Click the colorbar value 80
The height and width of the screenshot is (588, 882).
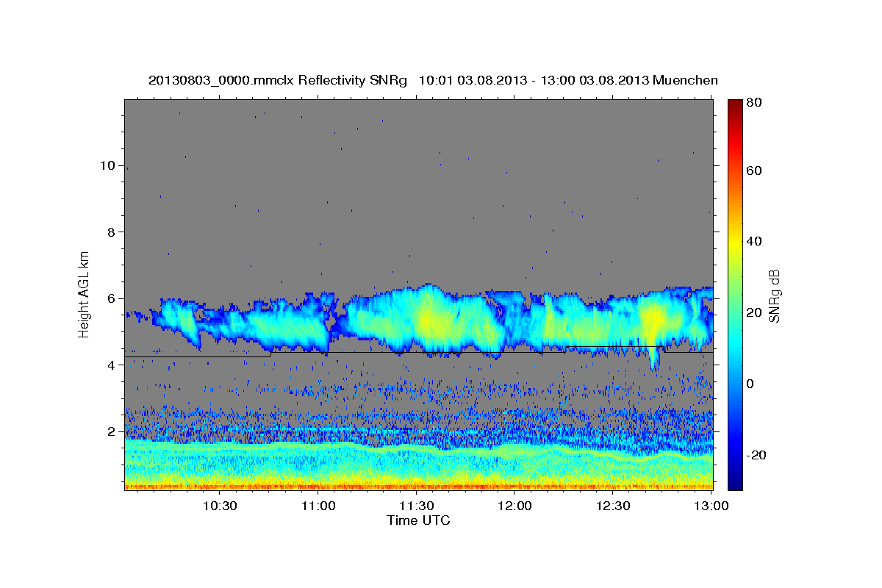753,103
